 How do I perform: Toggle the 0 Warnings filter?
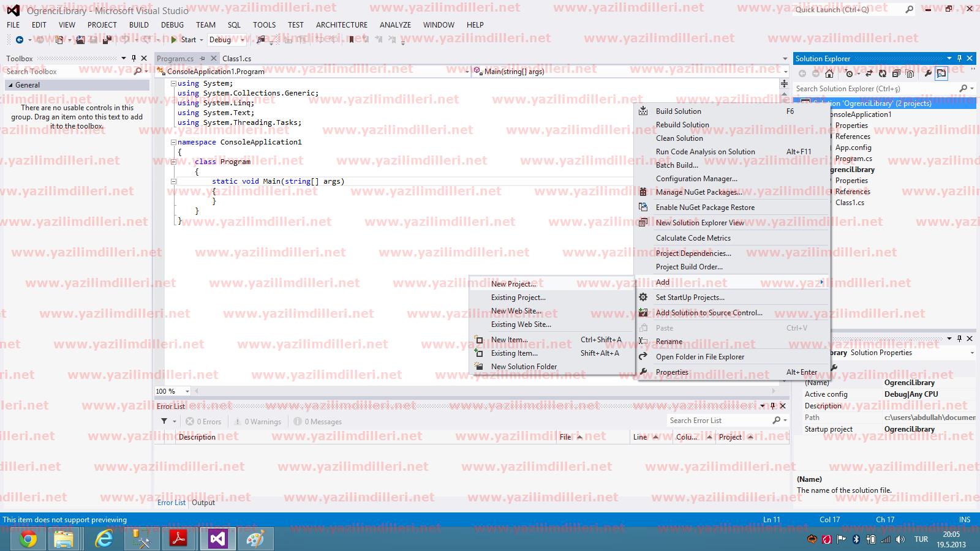pyautogui.click(x=257, y=422)
